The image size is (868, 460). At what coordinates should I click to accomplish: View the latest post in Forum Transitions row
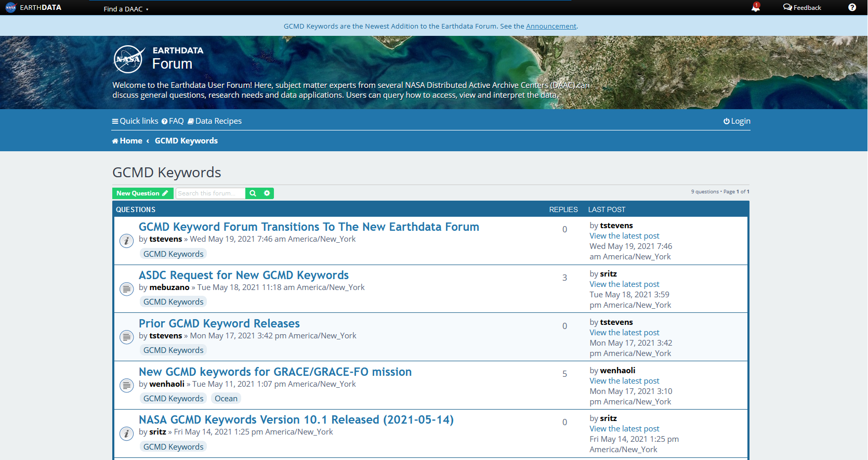(x=624, y=236)
